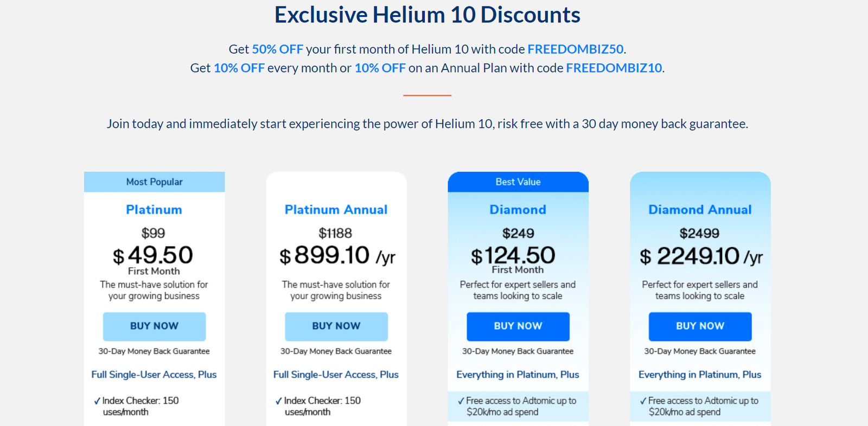Buy the Diamond monthly plan now
This screenshot has width=868, height=426.
point(518,326)
